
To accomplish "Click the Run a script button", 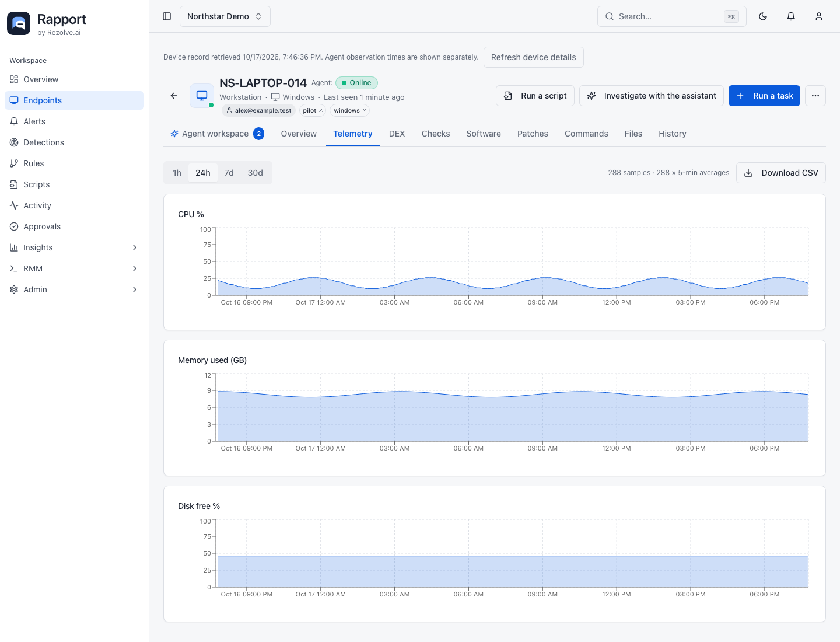I will coord(535,96).
